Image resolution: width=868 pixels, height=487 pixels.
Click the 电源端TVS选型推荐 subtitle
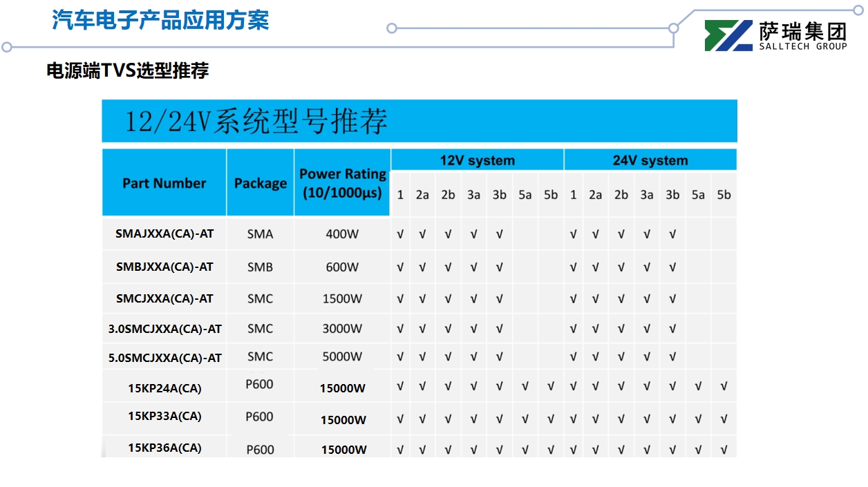[127, 70]
